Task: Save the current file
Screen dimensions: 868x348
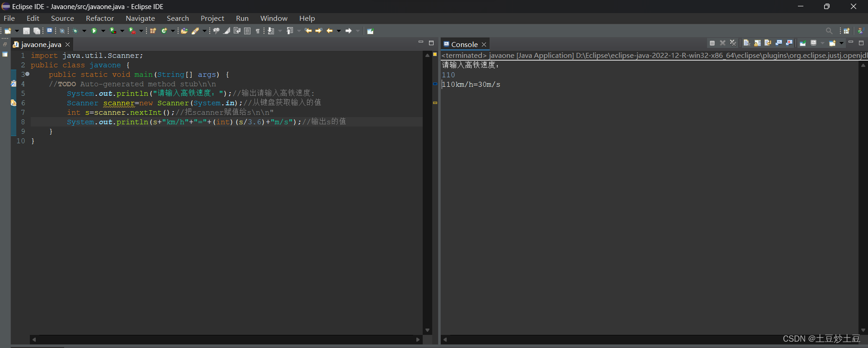Action: pyautogui.click(x=26, y=31)
